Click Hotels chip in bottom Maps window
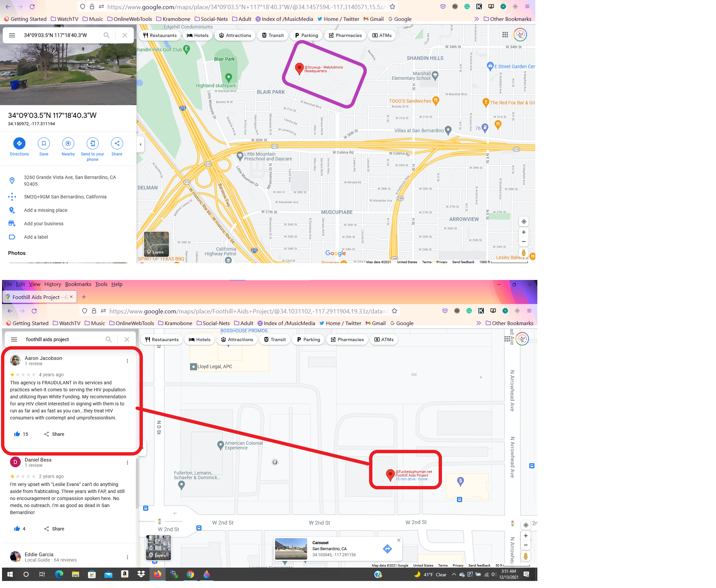Screen dimensions: 716x588 point(200,339)
